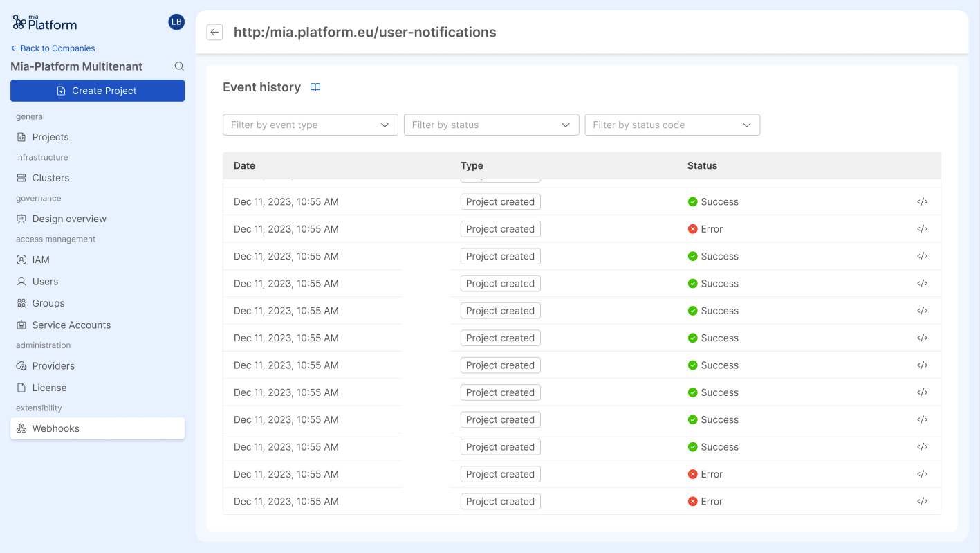Select the IAM icon under access management

pyautogui.click(x=21, y=260)
